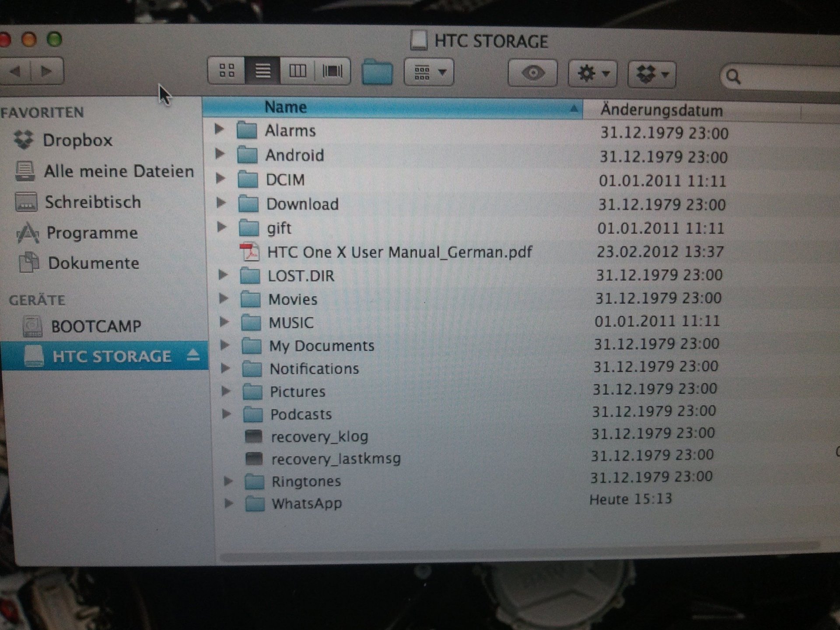Expand the Pictures folder

pyautogui.click(x=226, y=391)
